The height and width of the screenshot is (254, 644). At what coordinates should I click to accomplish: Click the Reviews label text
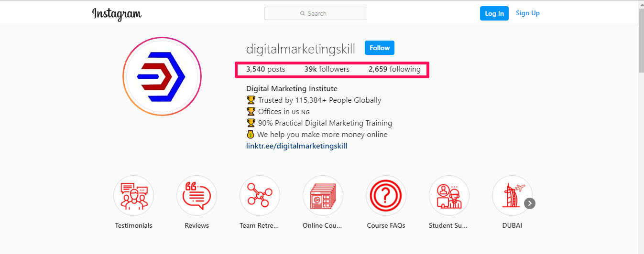[196, 225]
